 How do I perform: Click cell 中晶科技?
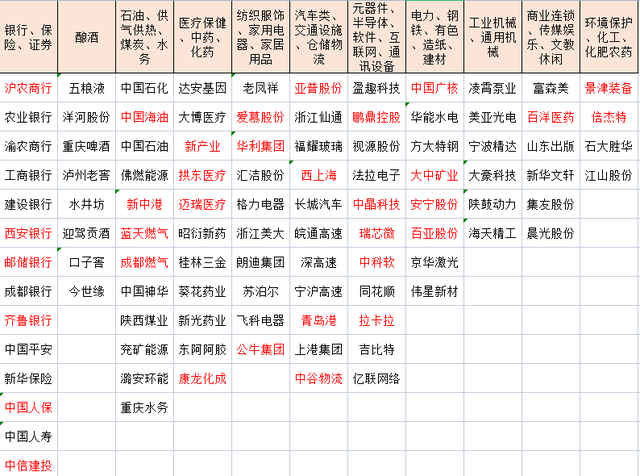376,204
